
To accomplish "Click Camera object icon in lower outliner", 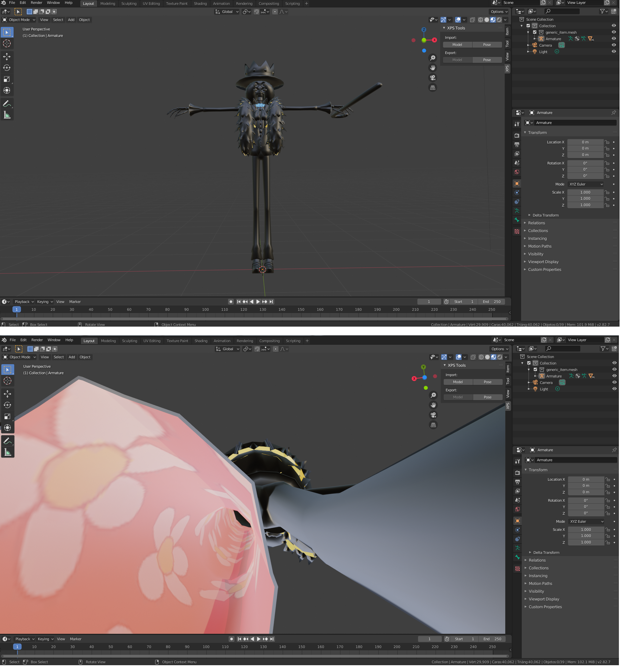I will [x=535, y=382].
